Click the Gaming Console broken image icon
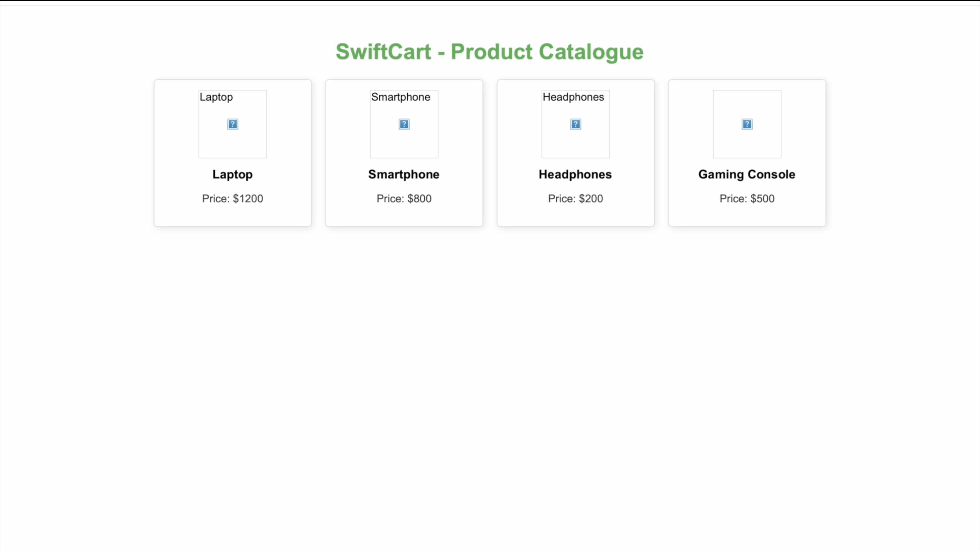This screenshot has height=551, width=980. 747,124
